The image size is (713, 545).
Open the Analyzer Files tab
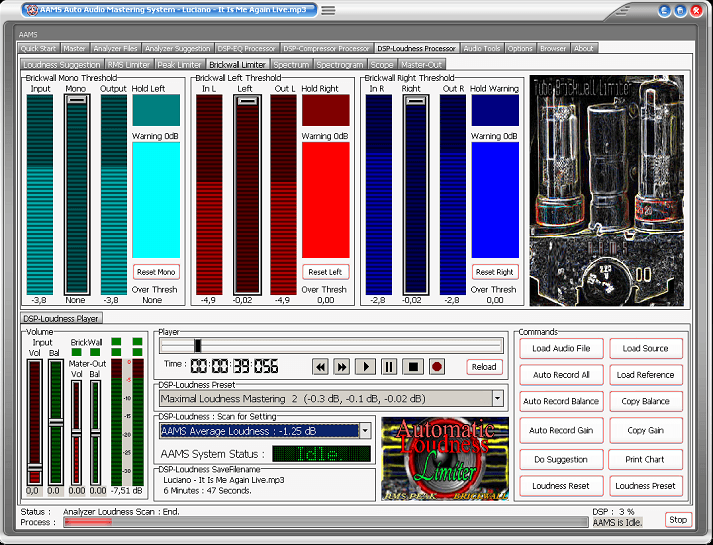click(115, 48)
